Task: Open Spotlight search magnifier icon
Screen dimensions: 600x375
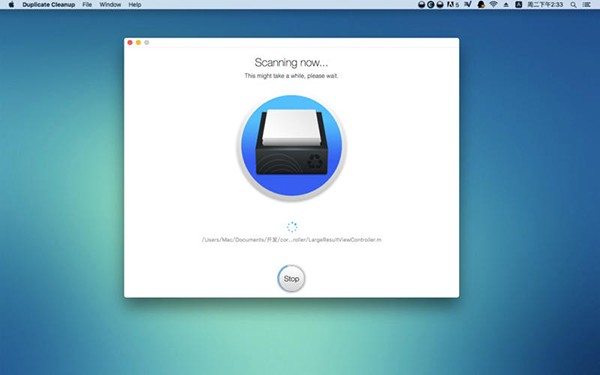Action: [x=573, y=5]
